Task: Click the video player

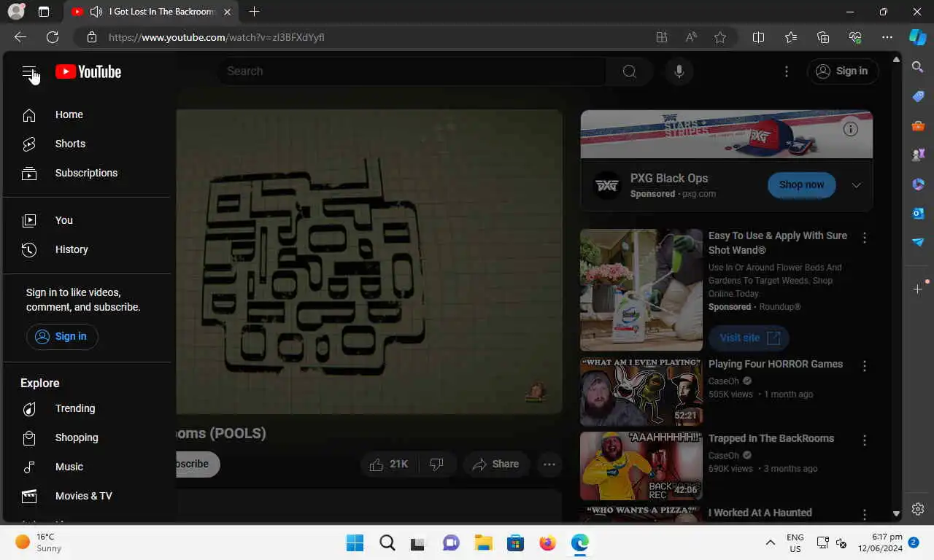Action: tap(369, 262)
